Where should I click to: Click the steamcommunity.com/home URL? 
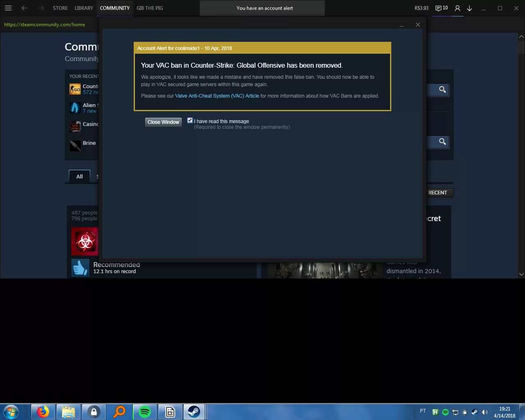pos(45,25)
